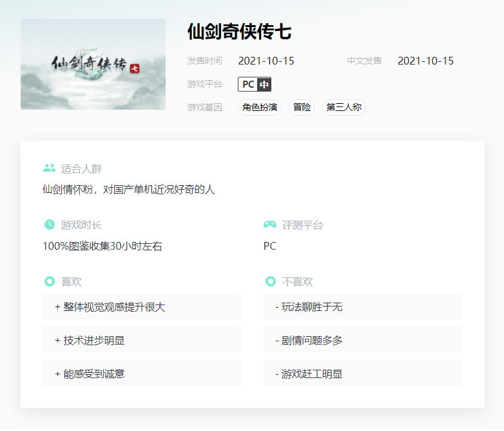Click text 100%图鉴收集30小时左右
Screen dimensions: 504x431
pos(102,246)
